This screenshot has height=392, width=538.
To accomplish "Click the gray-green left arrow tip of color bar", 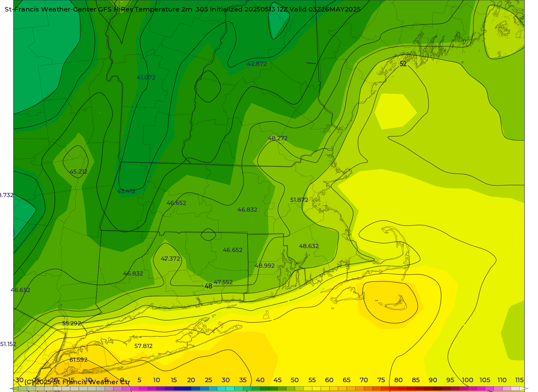I will click(14, 389).
